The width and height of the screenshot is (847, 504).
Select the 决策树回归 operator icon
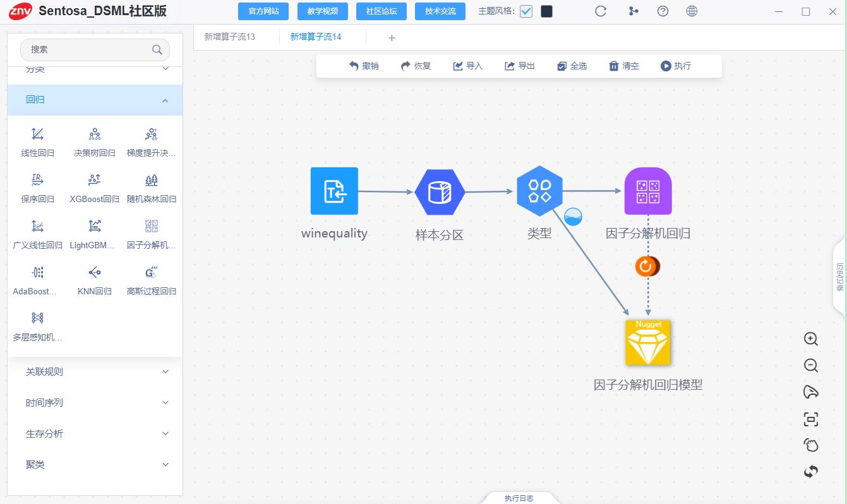pos(95,134)
